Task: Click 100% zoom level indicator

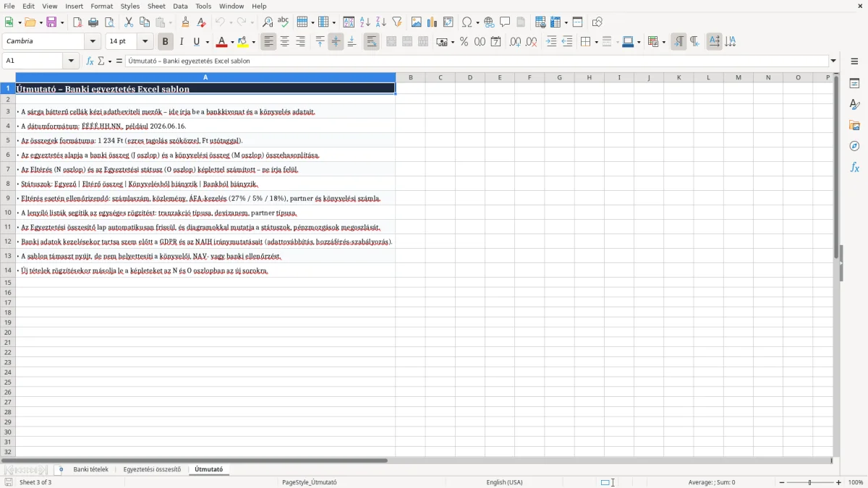Action: [856, 482]
